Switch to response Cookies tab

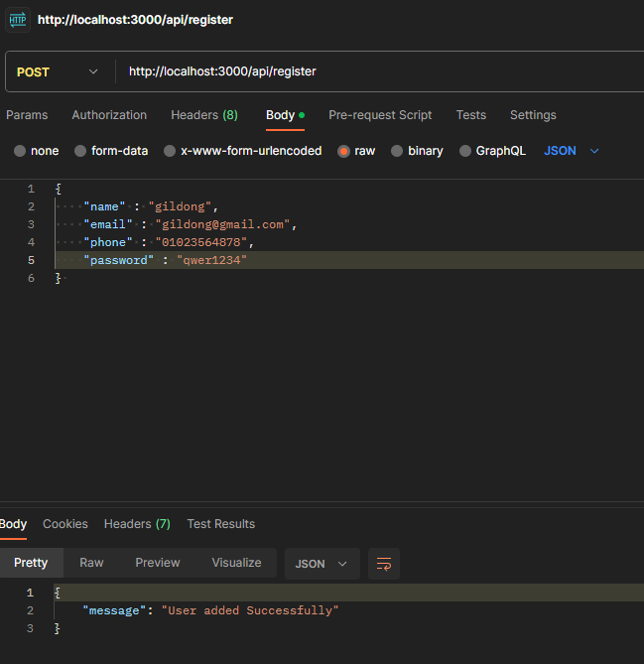click(x=65, y=524)
